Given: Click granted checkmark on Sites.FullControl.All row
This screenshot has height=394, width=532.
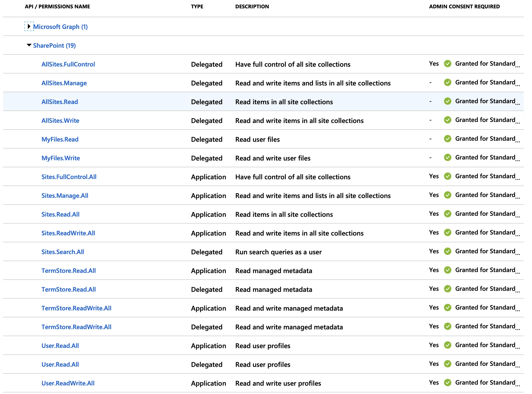Looking at the screenshot, I should coord(447,176).
